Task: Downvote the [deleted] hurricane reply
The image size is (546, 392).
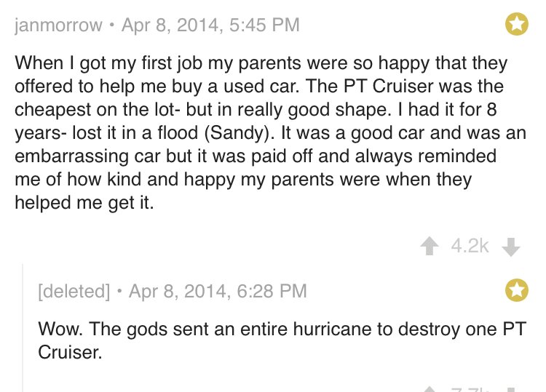Action: [511, 390]
